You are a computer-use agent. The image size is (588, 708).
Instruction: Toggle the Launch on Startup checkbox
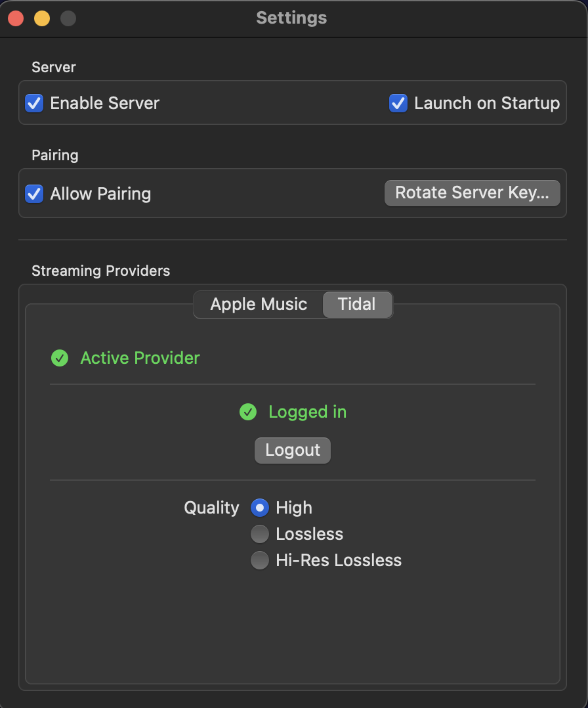point(398,103)
